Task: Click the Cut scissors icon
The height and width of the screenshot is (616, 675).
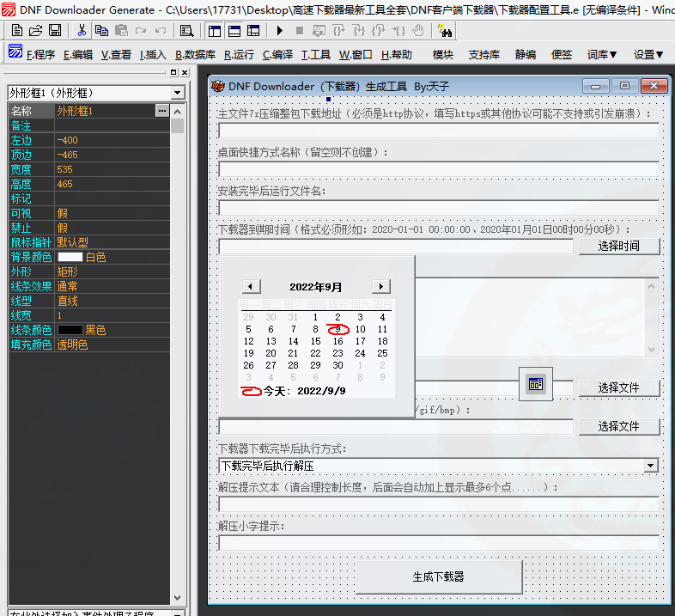Action: (x=82, y=31)
